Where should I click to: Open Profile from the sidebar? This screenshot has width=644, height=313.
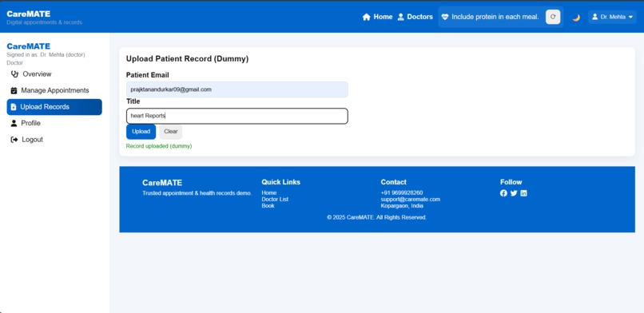tap(54, 123)
